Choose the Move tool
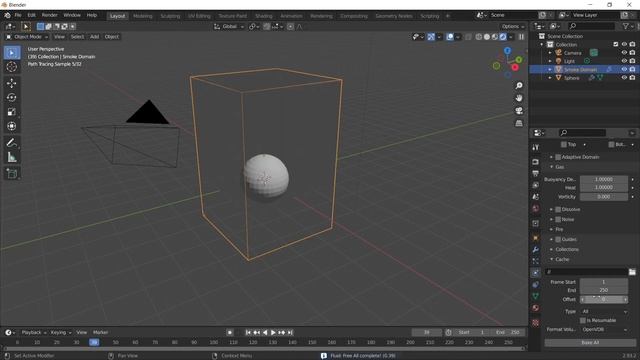The width and height of the screenshot is (640, 360). pos(12,83)
